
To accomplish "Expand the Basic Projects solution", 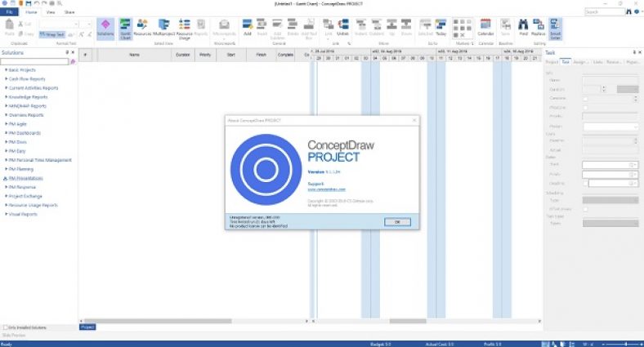I will point(7,69).
